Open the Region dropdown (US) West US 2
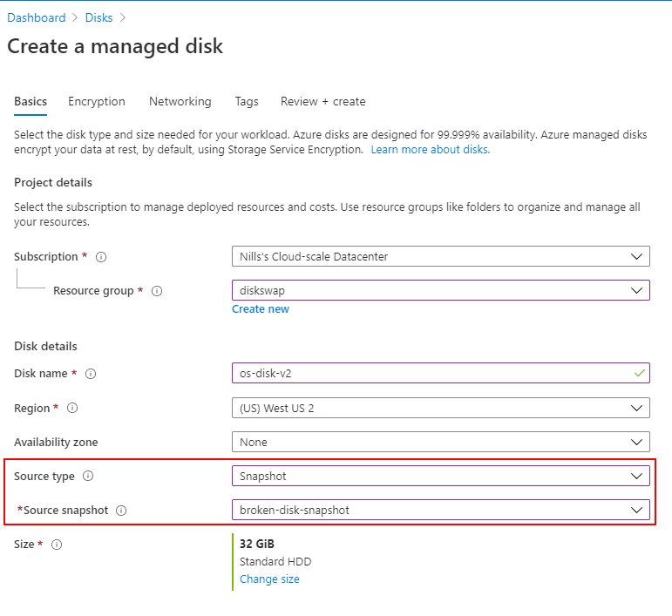The image size is (672, 616). [440, 408]
